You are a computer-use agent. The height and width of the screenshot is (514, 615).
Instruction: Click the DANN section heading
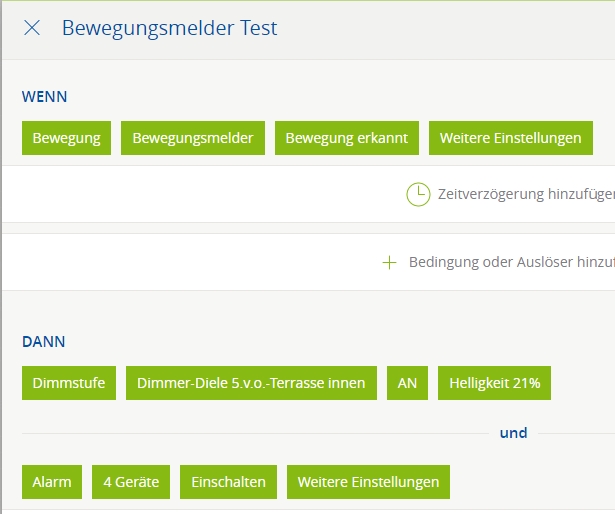[x=44, y=341]
